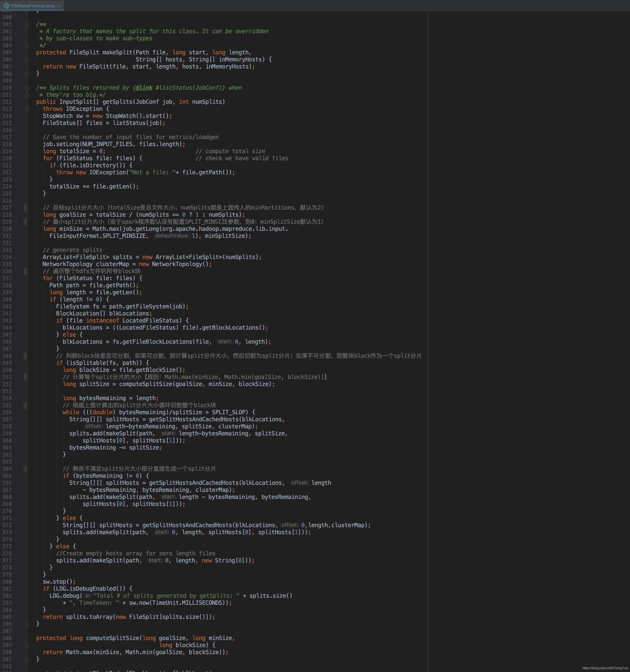Click the '// generate splits' comment
This screenshot has width=630, height=672.
tap(73, 250)
